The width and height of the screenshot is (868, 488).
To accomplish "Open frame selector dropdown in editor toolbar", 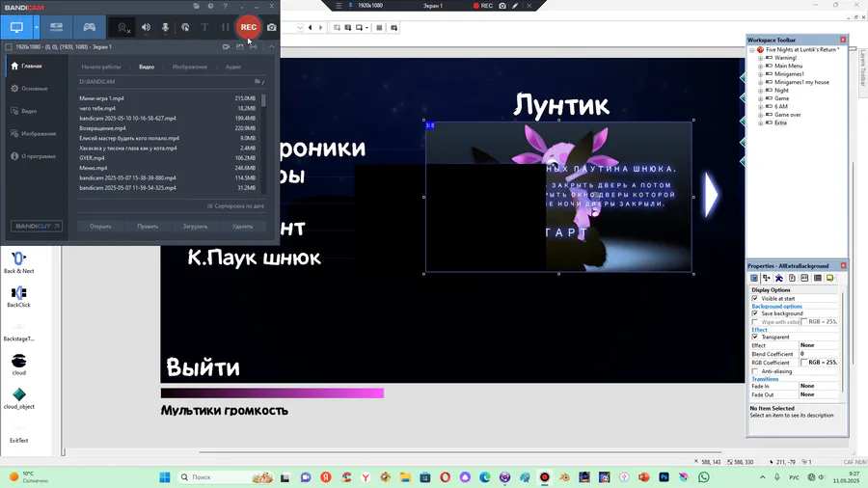I will tap(300, 28).
